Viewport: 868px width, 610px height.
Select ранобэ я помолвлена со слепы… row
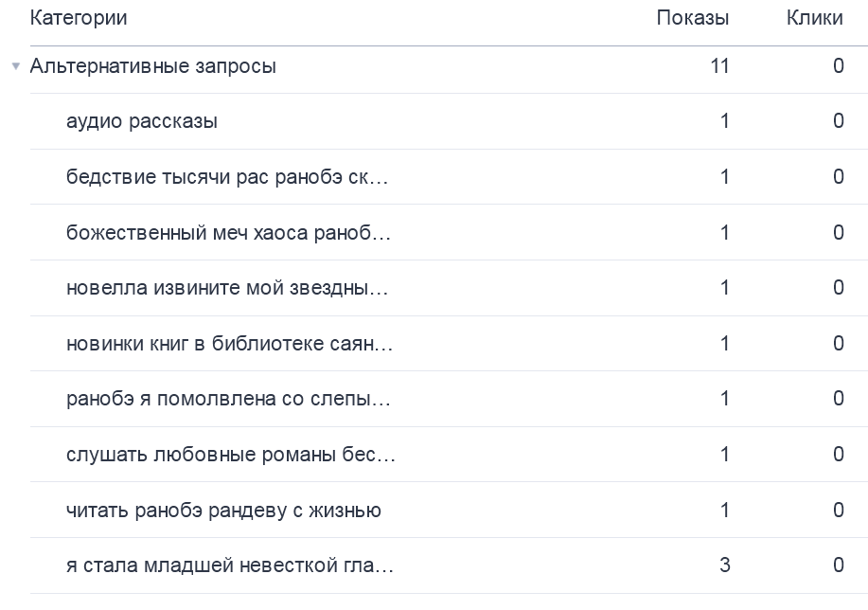coord(228,399)
